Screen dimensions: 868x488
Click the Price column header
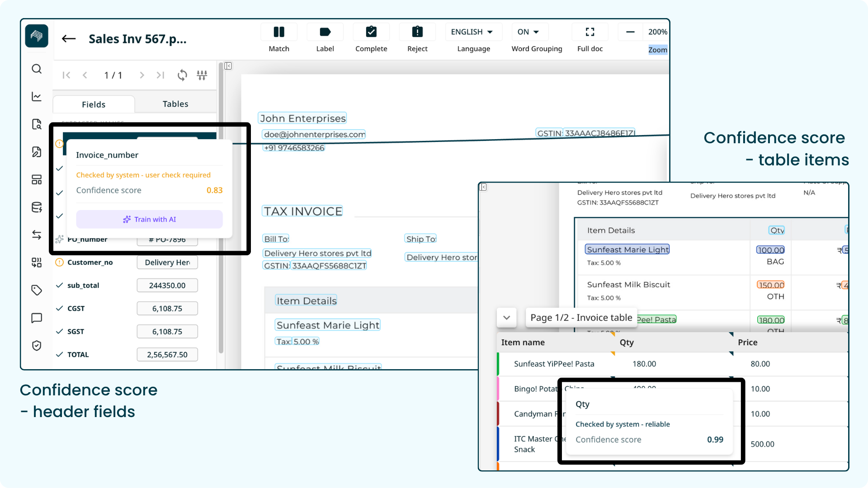(x=748, y=343)
